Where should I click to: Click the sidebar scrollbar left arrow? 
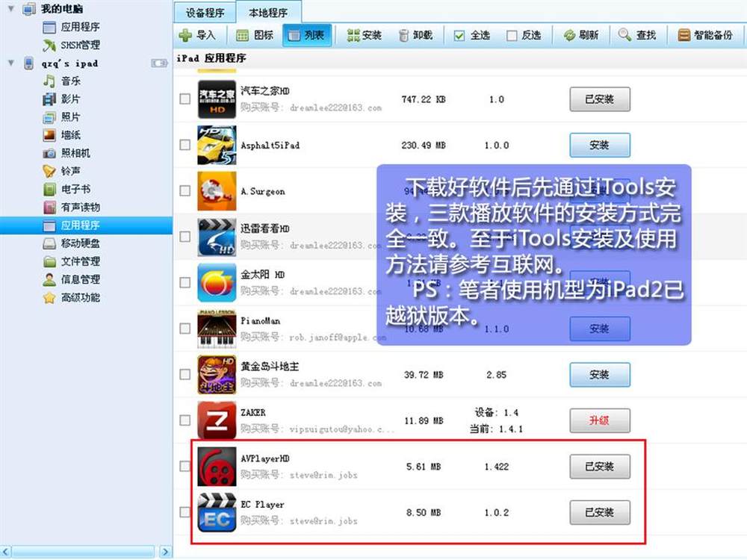[x=6, y=552]
